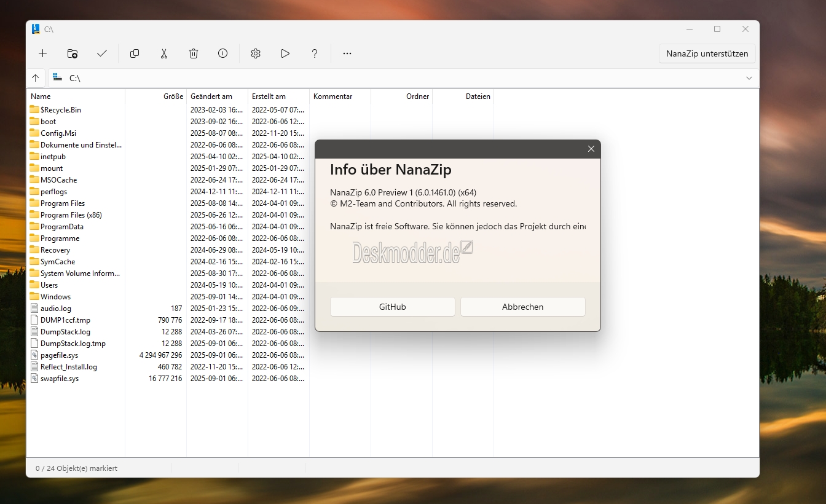Select the $Recycle.Bin folder icon
Viewport: 826px width, 504px height.
(34, 109)
